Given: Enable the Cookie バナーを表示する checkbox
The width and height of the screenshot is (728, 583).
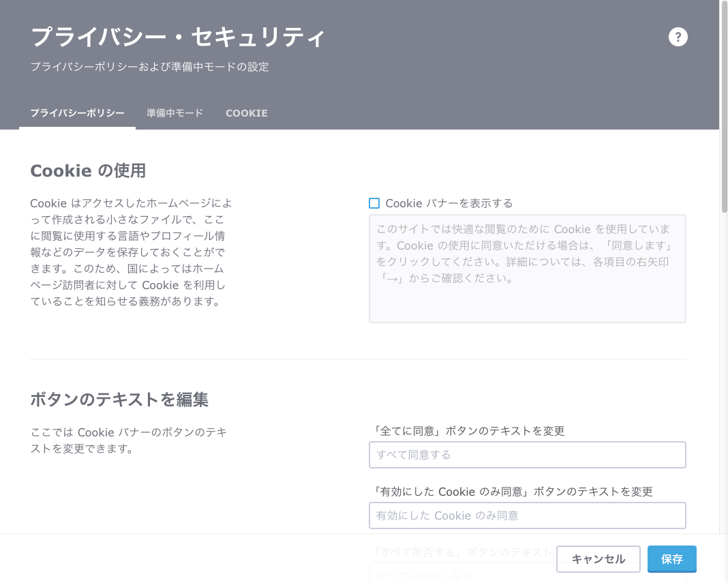Looking at the screenshot, I should coord(373,203).
